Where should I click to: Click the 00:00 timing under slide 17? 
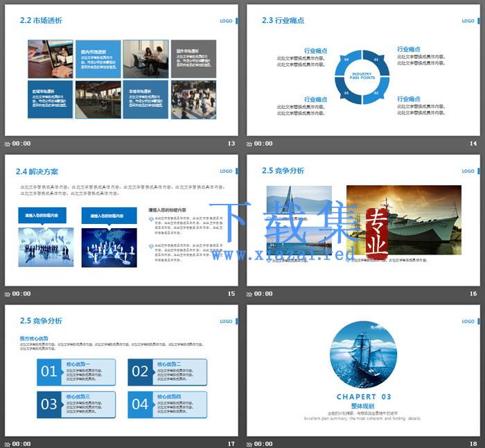point(21,444)
